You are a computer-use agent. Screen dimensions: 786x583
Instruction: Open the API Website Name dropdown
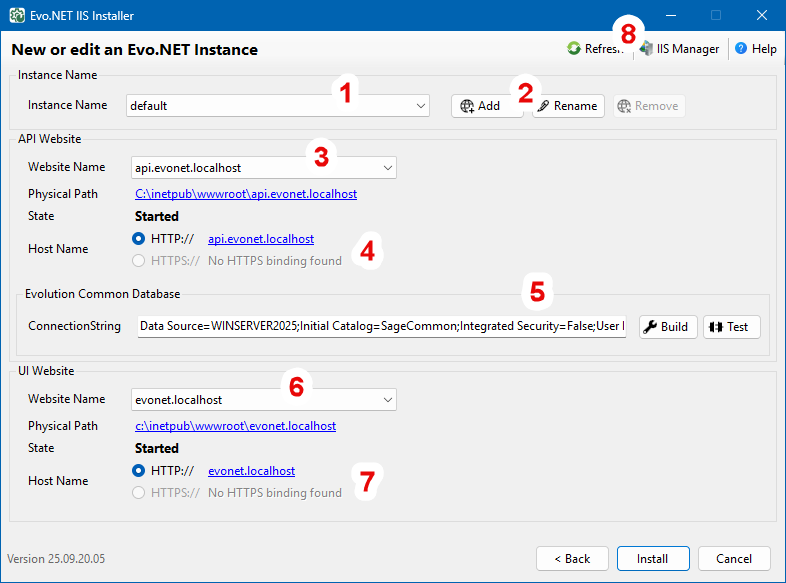click(x=387, y=168)
